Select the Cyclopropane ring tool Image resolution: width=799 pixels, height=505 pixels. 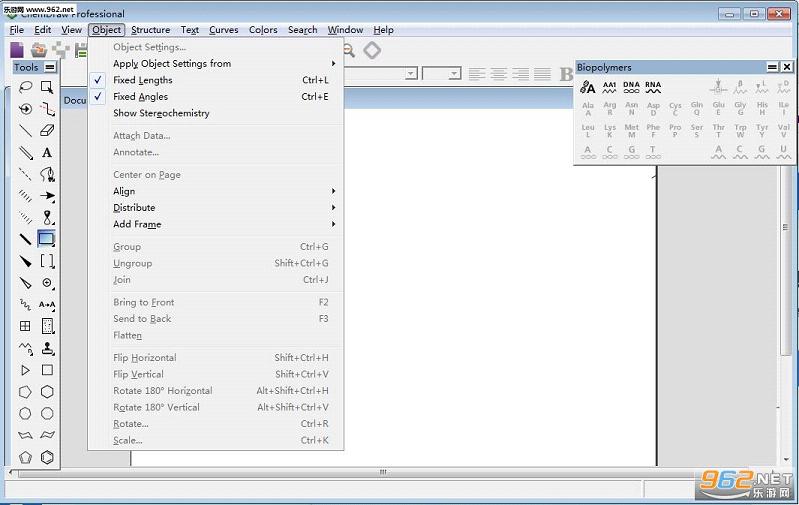pos(25,370)
